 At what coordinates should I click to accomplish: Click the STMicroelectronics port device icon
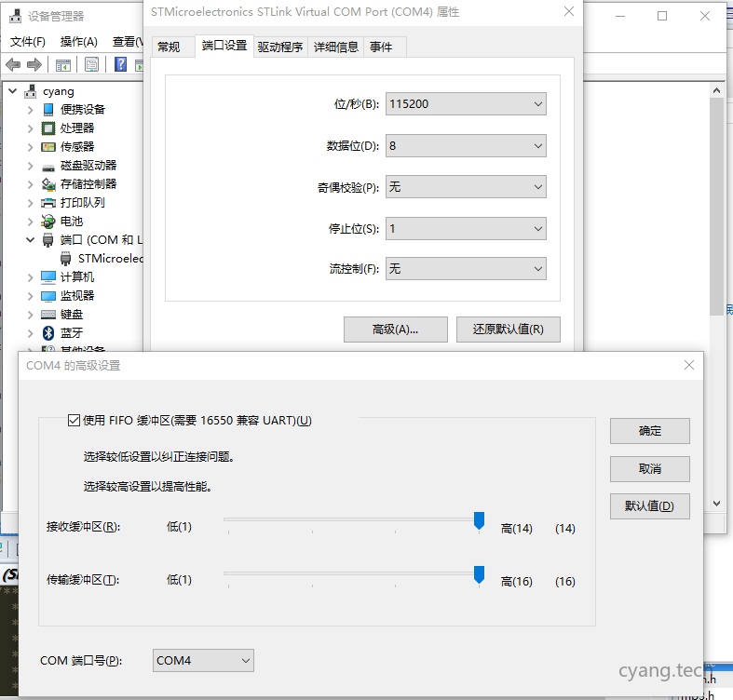click(66, 259)
